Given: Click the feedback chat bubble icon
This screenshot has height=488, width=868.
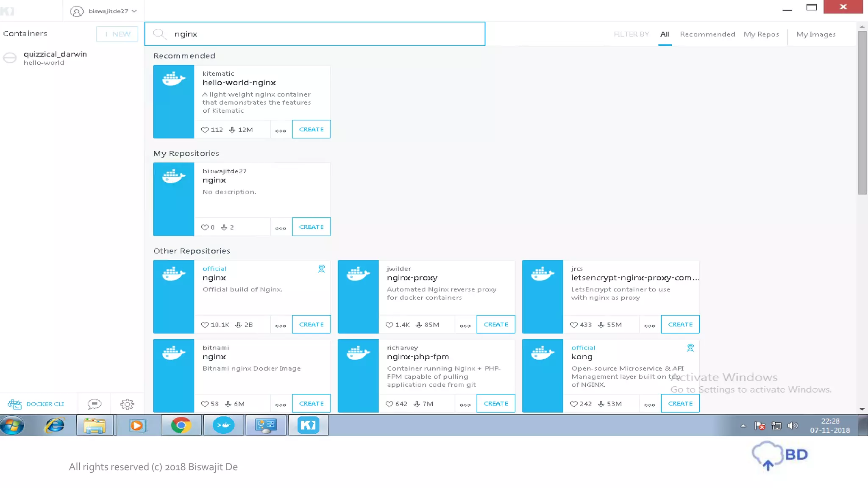Looking at the screenshot, I should pos(94,404).
